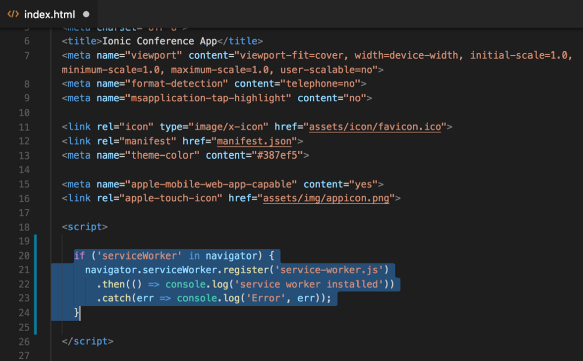583x361 pixels.
Task: Click line number 18 in the gutter
Action: click(x=24, y=227)
